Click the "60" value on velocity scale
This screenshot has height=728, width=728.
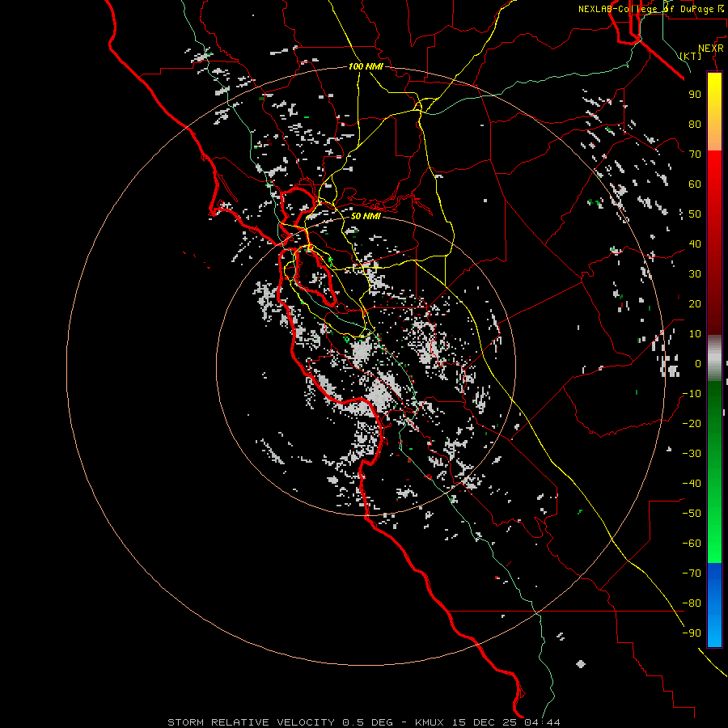tap(695, 184)
